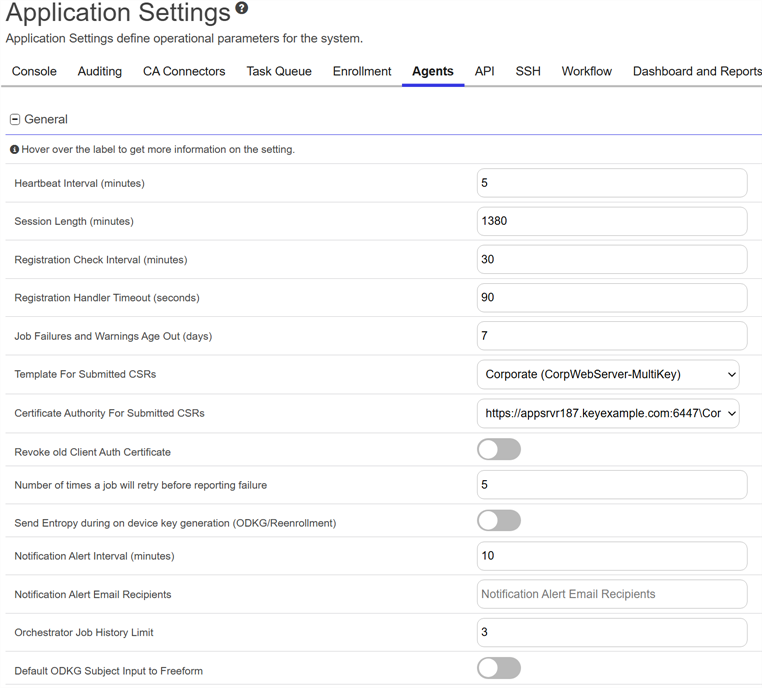
Task: Click the Heartbeat Interval input field
Action: click(611, 183)
